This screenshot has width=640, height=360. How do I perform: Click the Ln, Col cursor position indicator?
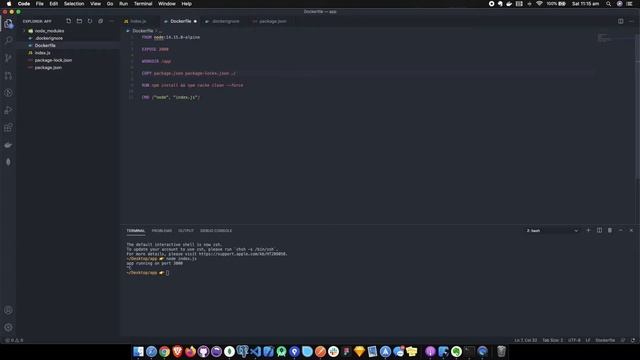point(525,340)
